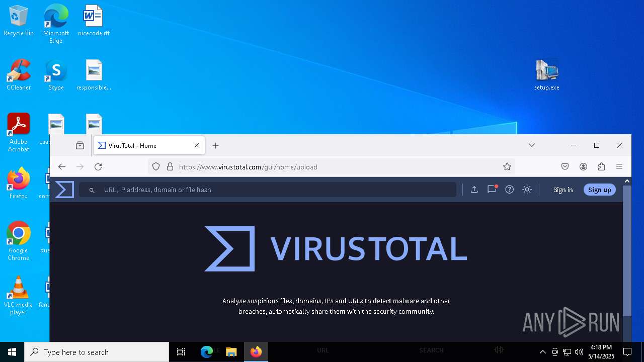Click the VirusTotal sigma logo in the page header
644x362 pixels.
coord(64,190)
